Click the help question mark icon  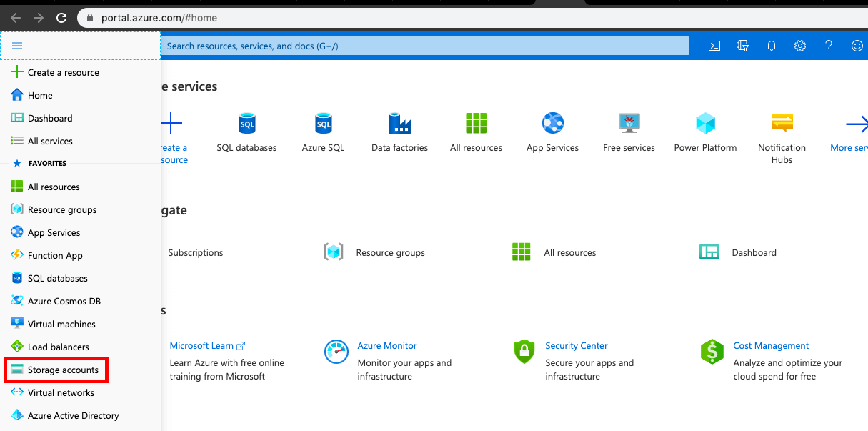click(829, 46)
